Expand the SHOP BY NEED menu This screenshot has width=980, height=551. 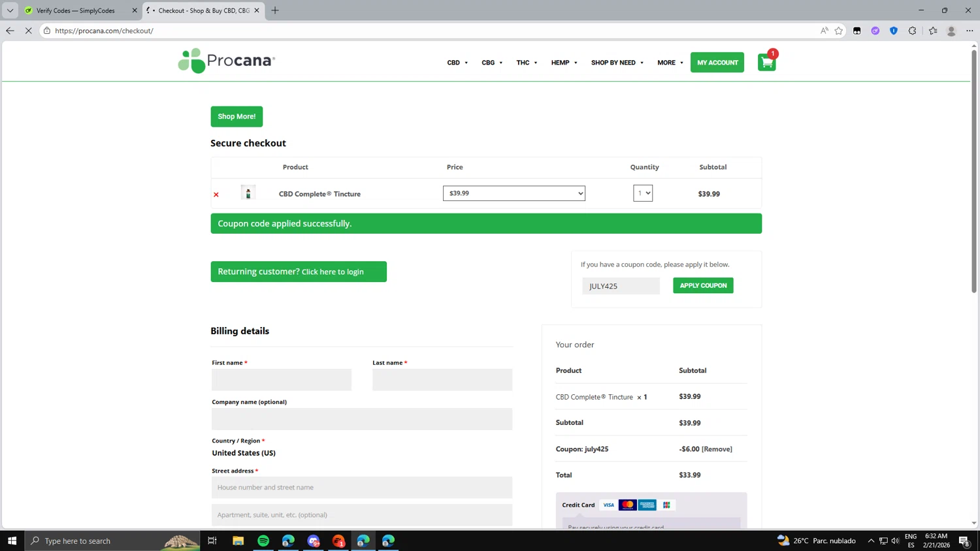point(617,63)
